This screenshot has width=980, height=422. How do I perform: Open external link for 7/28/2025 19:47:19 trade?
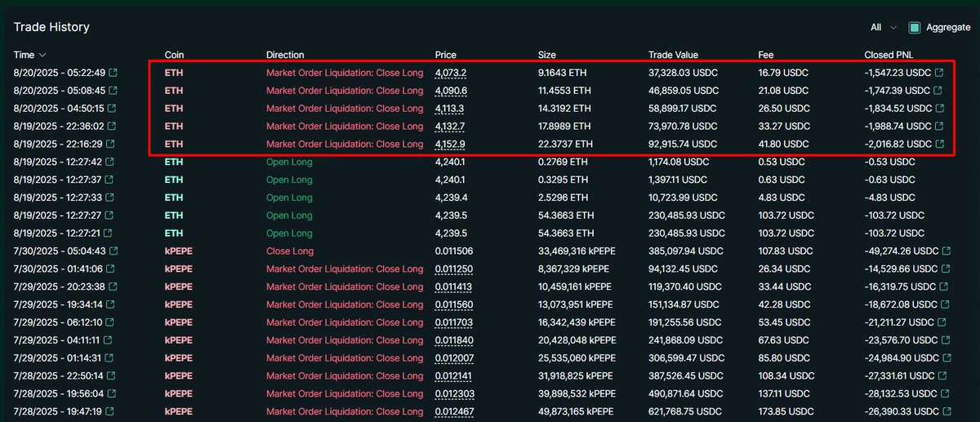[x=109, y=411]
